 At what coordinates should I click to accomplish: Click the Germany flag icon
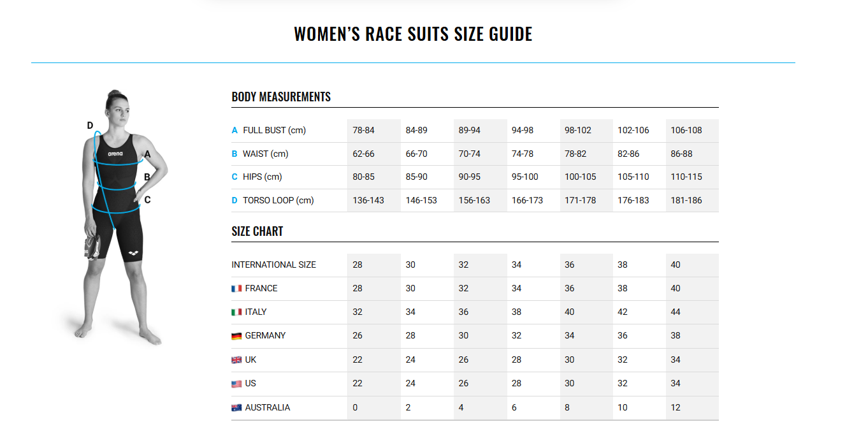click(236, 336)
